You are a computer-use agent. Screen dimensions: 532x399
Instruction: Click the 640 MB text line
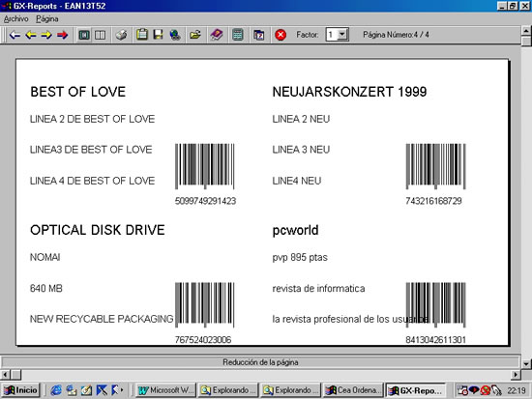pyautogui.click(x=46, y=289)
